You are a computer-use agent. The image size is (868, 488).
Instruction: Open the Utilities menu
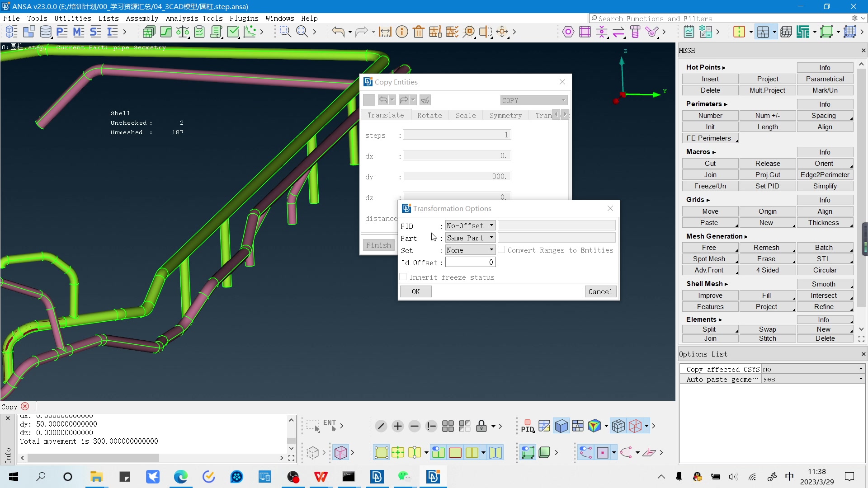73,18
